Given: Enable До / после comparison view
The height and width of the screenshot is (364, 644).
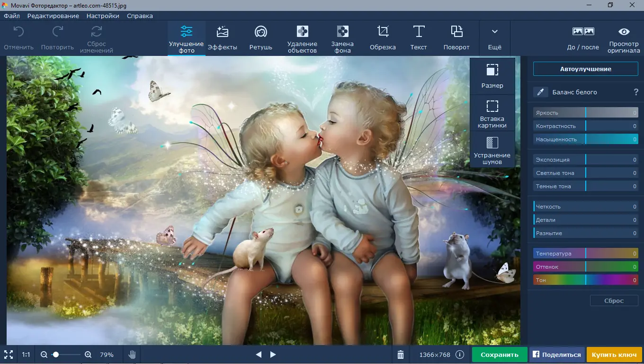Looking at the screenshot, I should [583, 37].
